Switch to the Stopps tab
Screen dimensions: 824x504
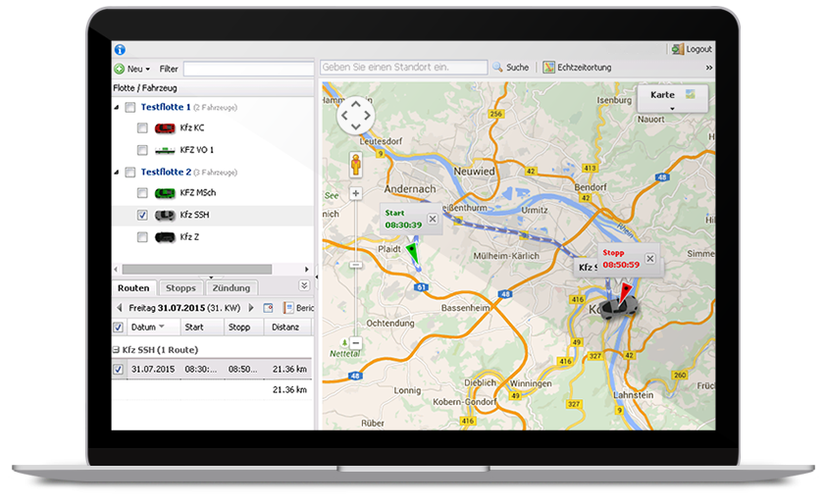tap(180, 288)
